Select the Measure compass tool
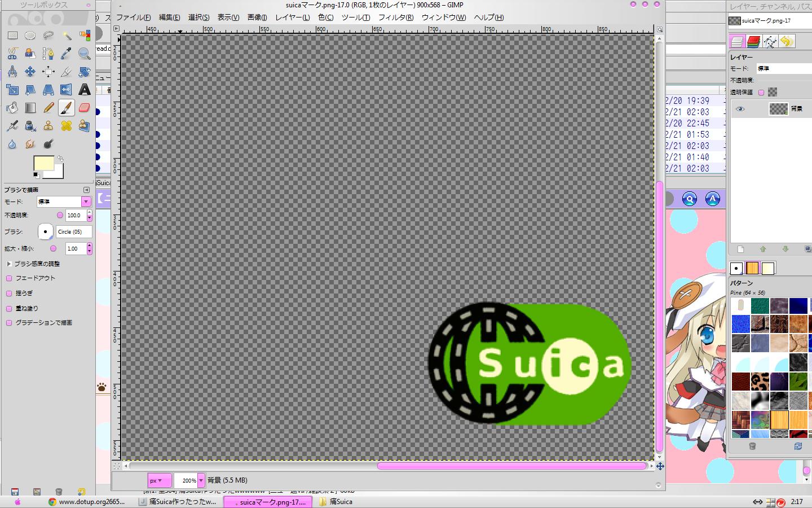This screenshot has height=508, width=812. [12, 72]
